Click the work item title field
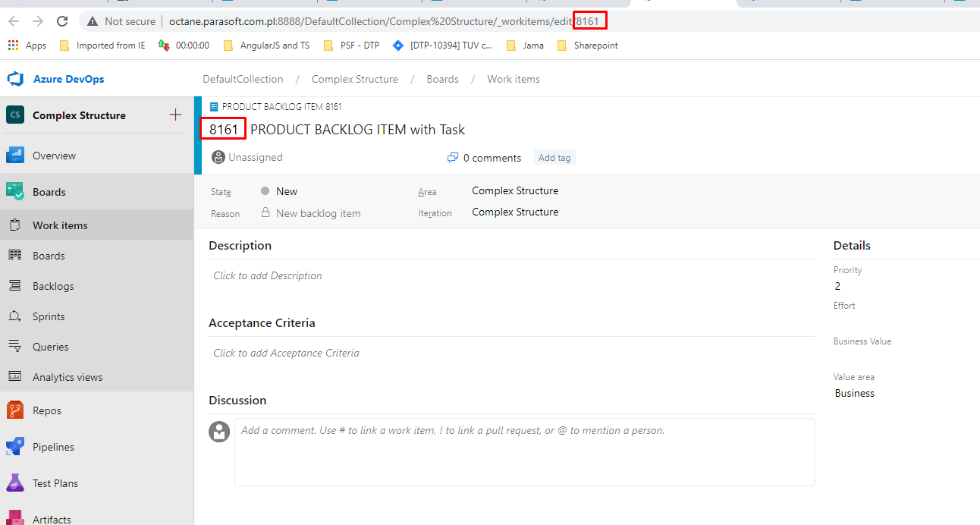 tap(358, 130)
